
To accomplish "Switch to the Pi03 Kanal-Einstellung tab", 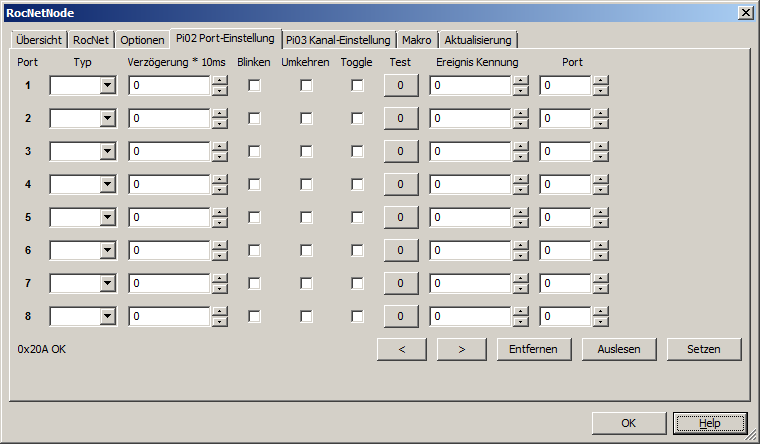I will coord(337,40).
